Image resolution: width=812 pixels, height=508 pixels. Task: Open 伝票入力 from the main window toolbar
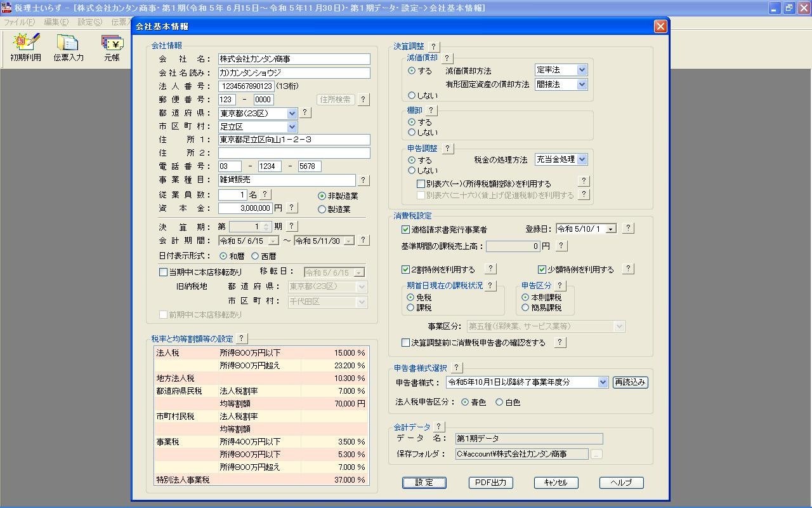click(68, 48)
